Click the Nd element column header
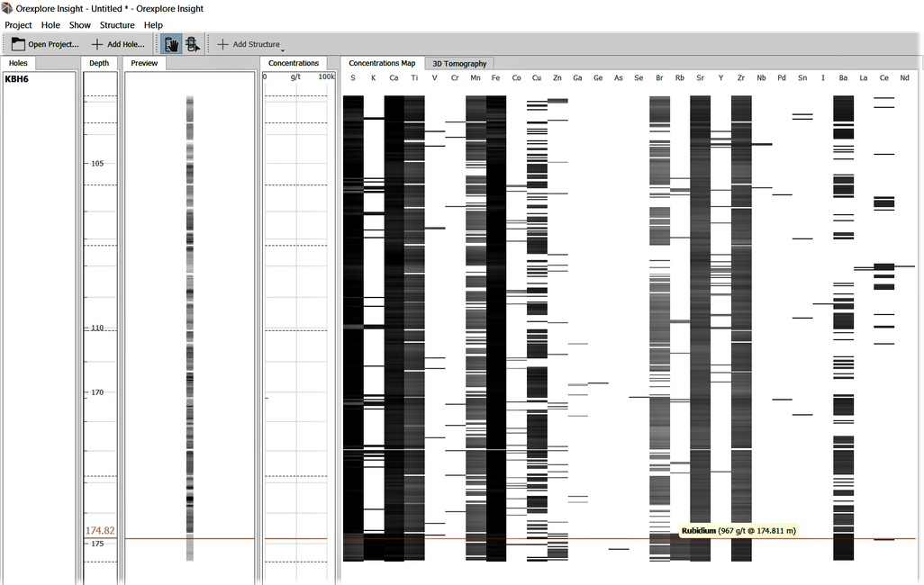 [x=904, y=77]
